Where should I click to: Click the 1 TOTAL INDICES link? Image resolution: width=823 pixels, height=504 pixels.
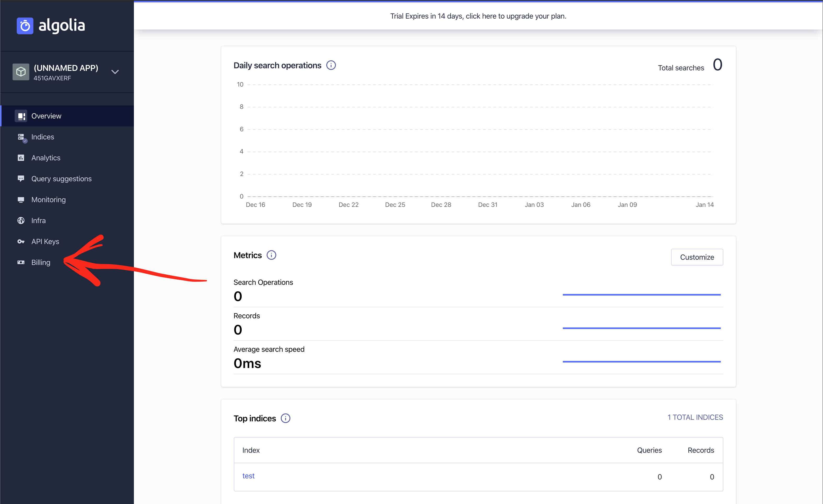[x=695, y=417]
